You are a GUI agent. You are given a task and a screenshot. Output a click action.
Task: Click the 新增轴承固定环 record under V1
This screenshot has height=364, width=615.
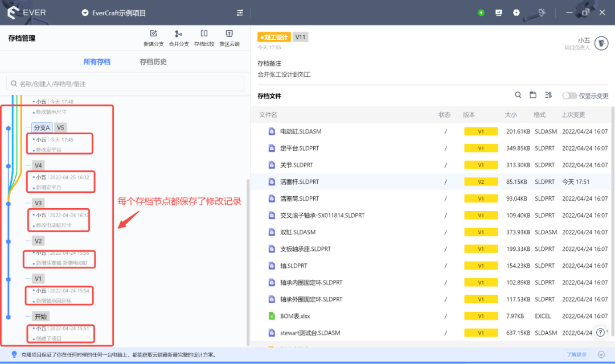(x=54, y=301)
